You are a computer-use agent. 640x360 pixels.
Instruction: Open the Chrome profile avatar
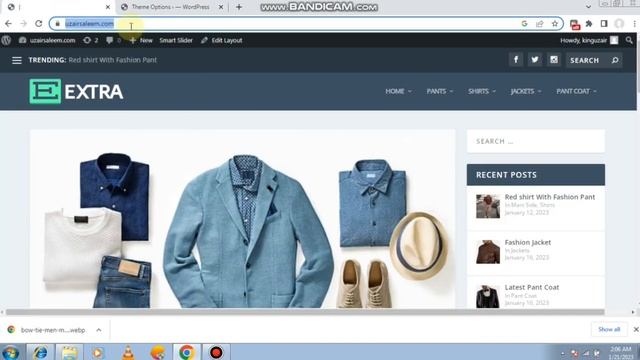pos(619,24)
